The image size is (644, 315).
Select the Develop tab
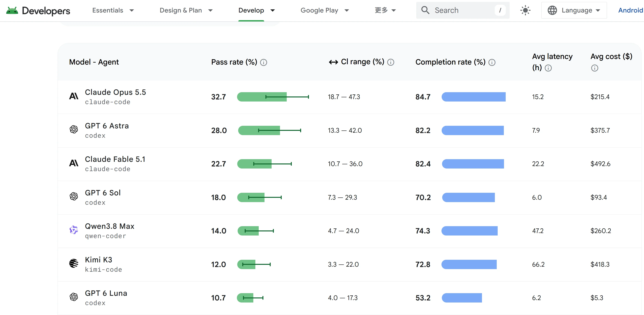251,10
